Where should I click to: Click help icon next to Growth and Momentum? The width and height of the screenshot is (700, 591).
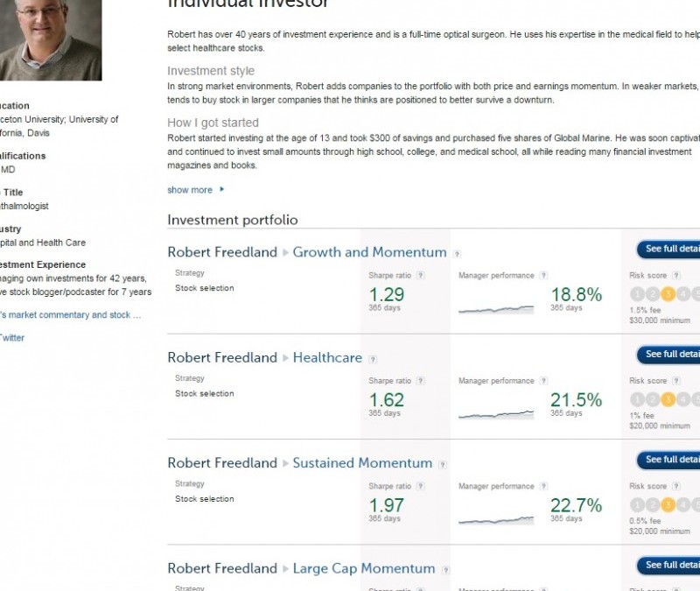click(x=458, y=254)
